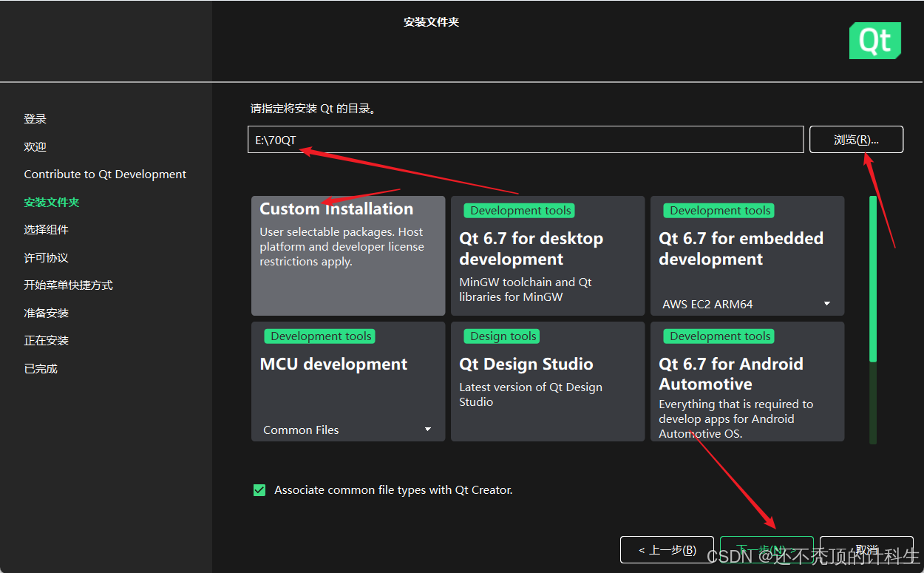Open the 正在安装 step
Viewport: 924px width, 573px height.
(x=46, y=341)
